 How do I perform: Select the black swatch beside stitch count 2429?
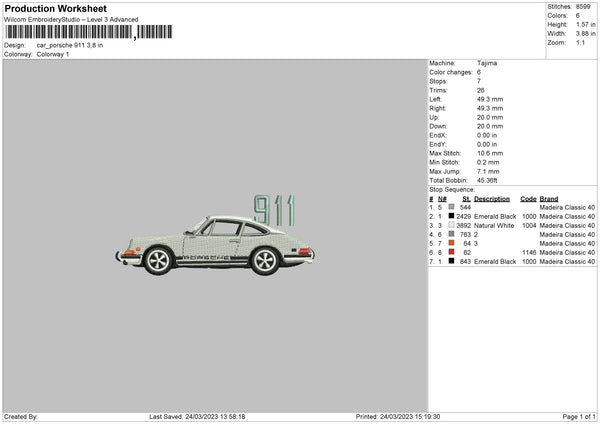click(x=452, y=216)
